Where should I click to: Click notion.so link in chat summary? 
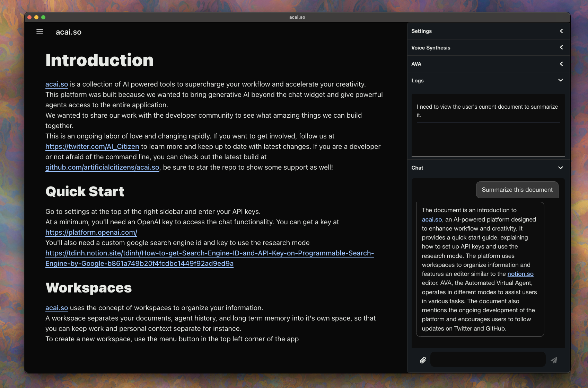pyautogui.click(x=520, y=274)
